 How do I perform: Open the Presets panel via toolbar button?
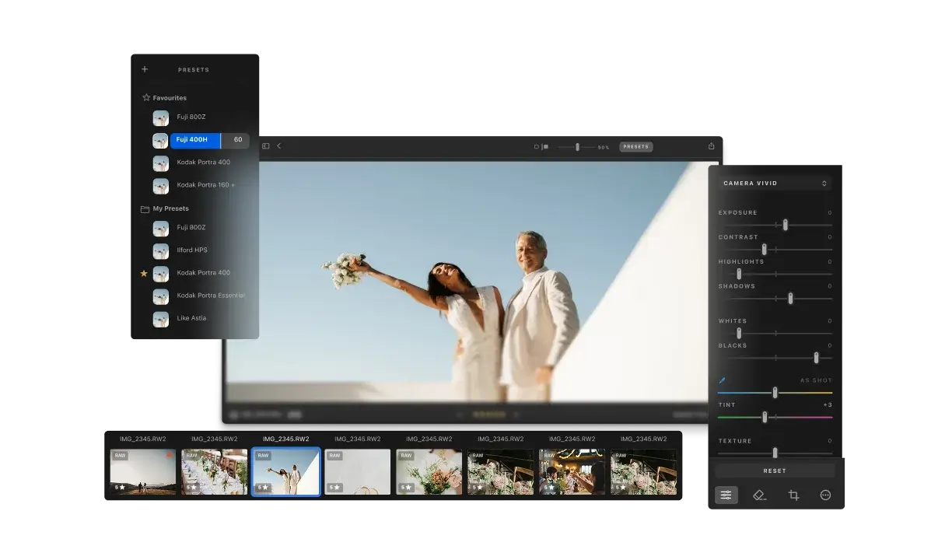point(635,146)
